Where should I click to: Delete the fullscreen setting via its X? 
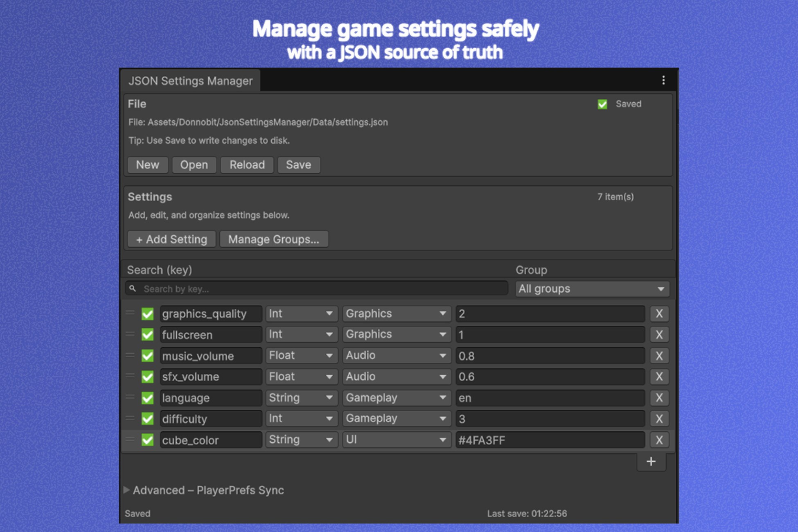click(x=659, y=334)
